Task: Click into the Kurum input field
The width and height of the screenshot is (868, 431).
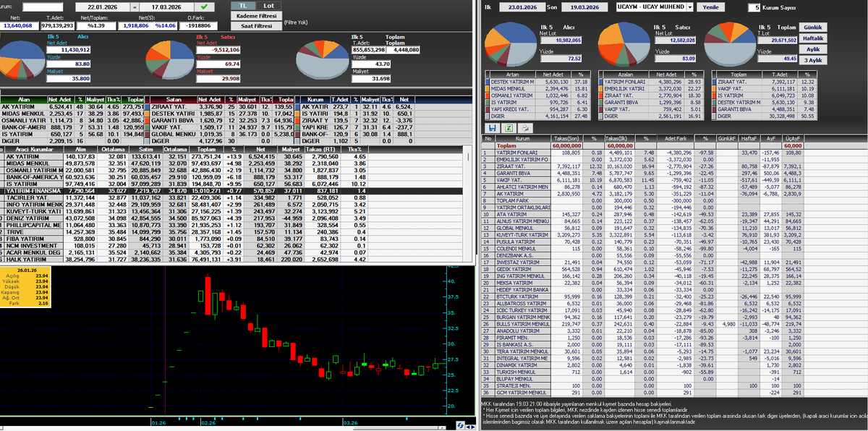Action: click(43, 7)
